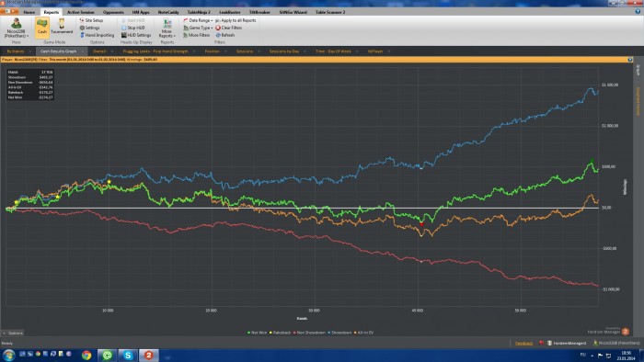Screen dimensions: 644x362
Task: Open the Opponents ribbon tab
Action: [113, 12]
